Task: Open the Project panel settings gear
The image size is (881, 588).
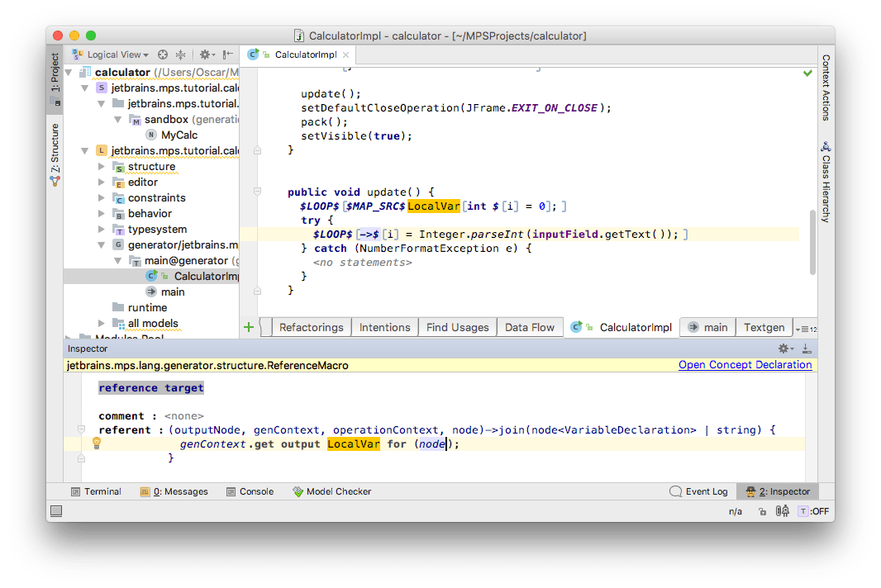Action: [205, 55]
